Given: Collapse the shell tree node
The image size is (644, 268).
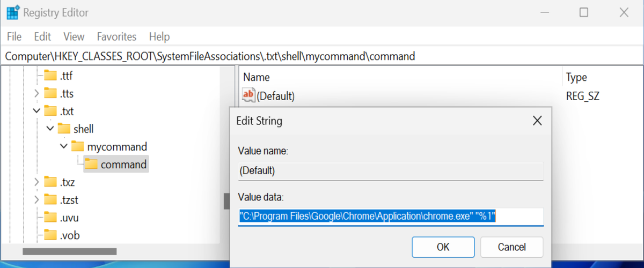Looking at the screenshot, I should 50,129.
